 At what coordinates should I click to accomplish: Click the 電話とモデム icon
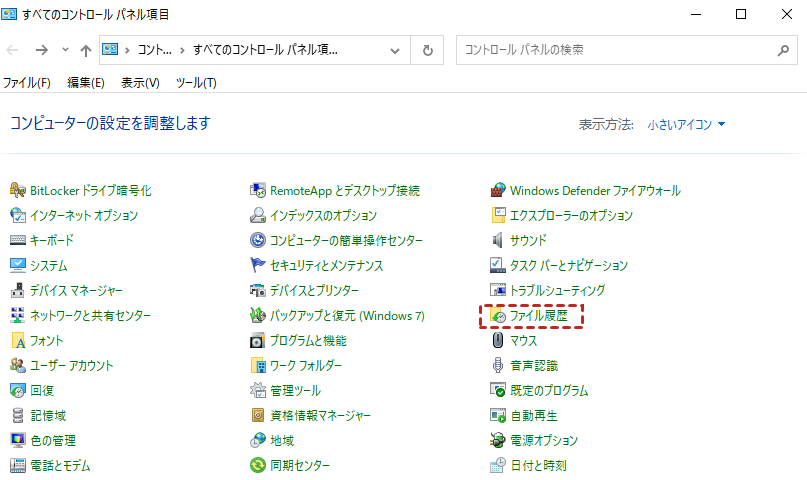[17, 466]
